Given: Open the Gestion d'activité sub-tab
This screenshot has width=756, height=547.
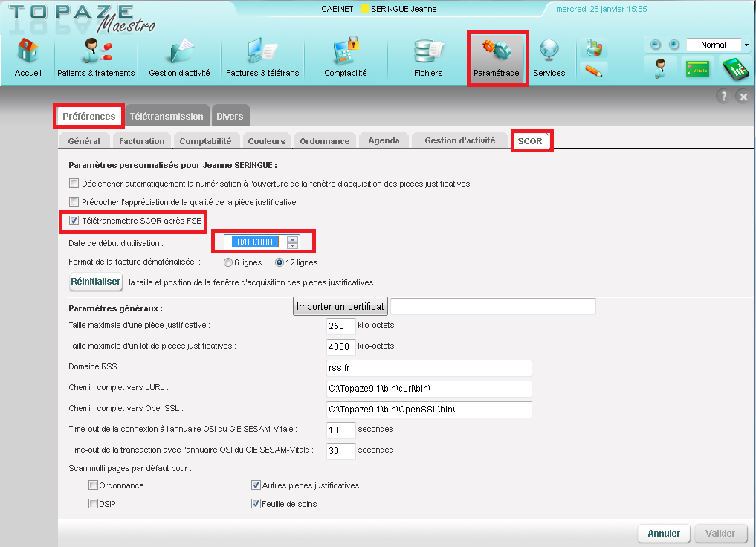Looking at the screenshot, I should pos(460,140).
